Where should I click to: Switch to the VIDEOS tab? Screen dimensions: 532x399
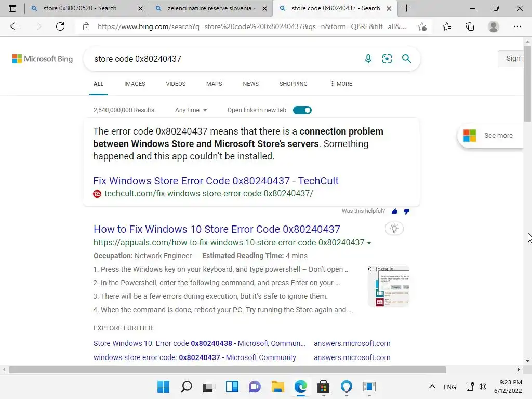pyautogui.click(x=176, y=84)
